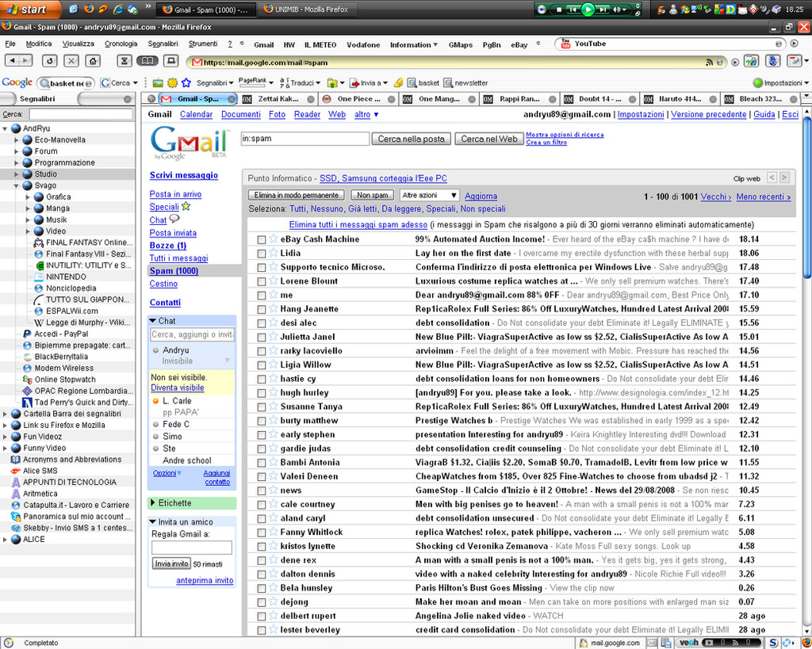
Task: Click the in:spam mail search field
Action: click(x=305, y=139)
